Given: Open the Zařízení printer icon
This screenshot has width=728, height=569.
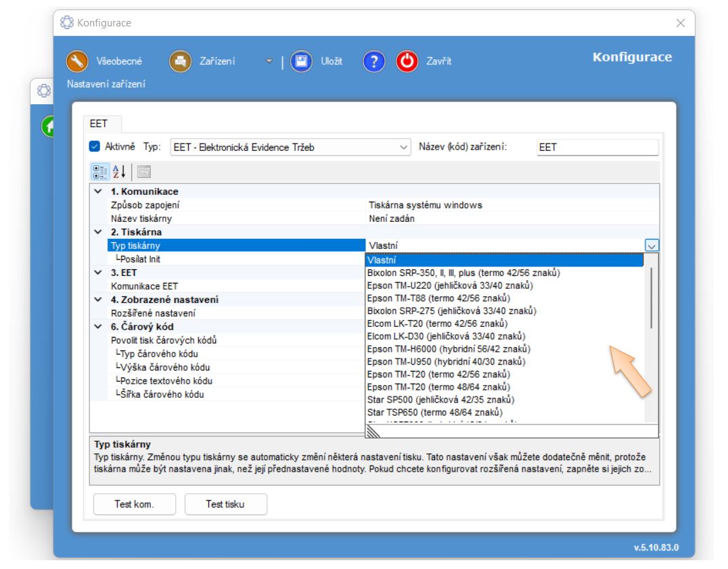Looking at the screenshot, I should (x=180, y=62).
